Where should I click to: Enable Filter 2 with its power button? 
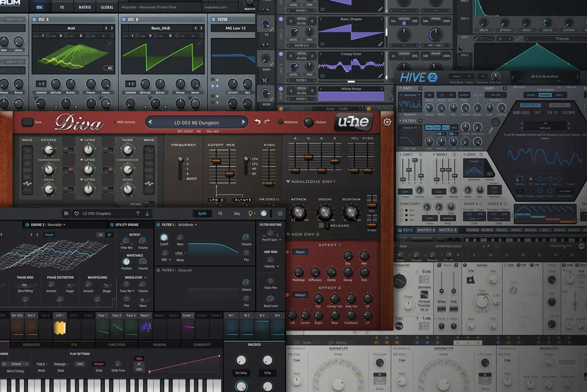(158, 270)
